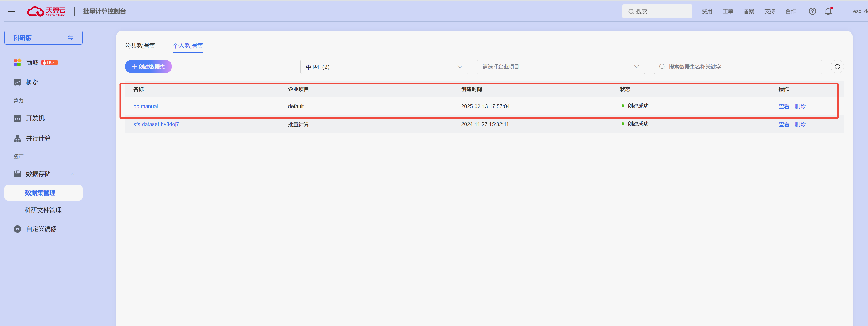Open 工单 in the top menu

(x=728, y=11)
